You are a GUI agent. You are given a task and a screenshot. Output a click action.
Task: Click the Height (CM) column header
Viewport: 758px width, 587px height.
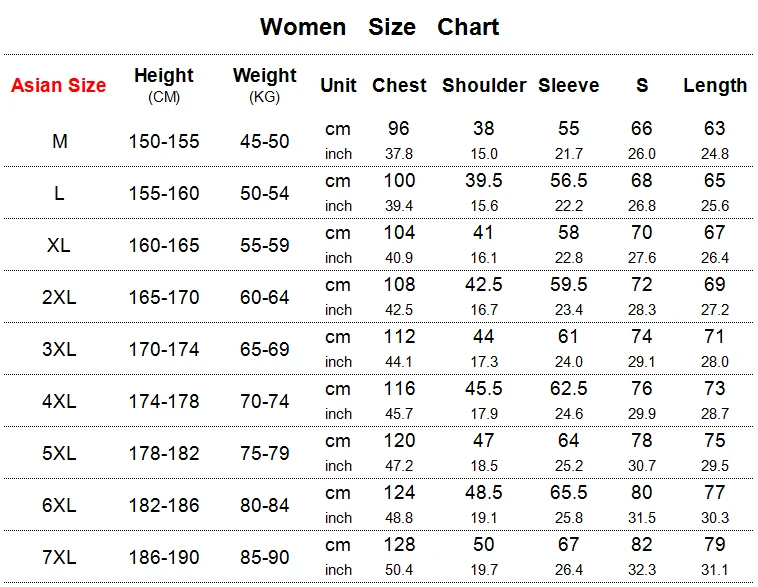coord(164,84)
